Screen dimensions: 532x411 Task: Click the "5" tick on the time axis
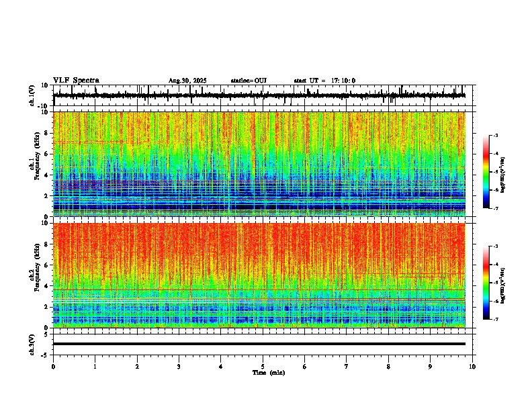[263, 367]
